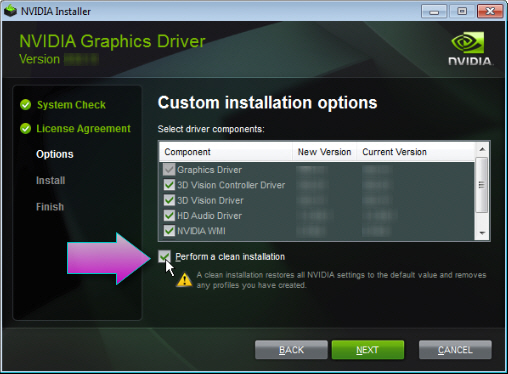Screen dimensions: 508x374
Task: Click the component list scrollbar thumb
Action: pyautogui.click(x=482, y=185)
